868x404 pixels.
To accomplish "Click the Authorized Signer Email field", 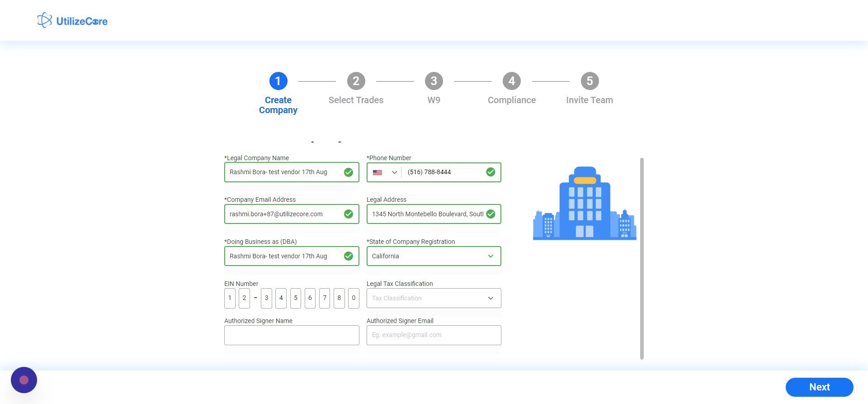I will (434, 335).
